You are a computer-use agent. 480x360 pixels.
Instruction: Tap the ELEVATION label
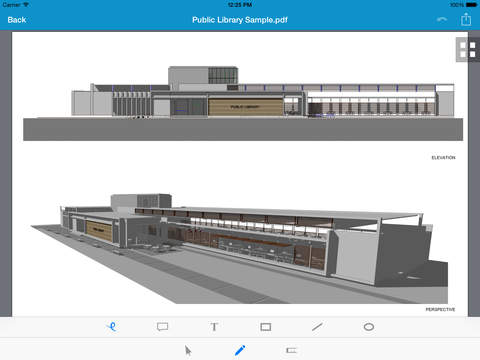tap(443, 158)
